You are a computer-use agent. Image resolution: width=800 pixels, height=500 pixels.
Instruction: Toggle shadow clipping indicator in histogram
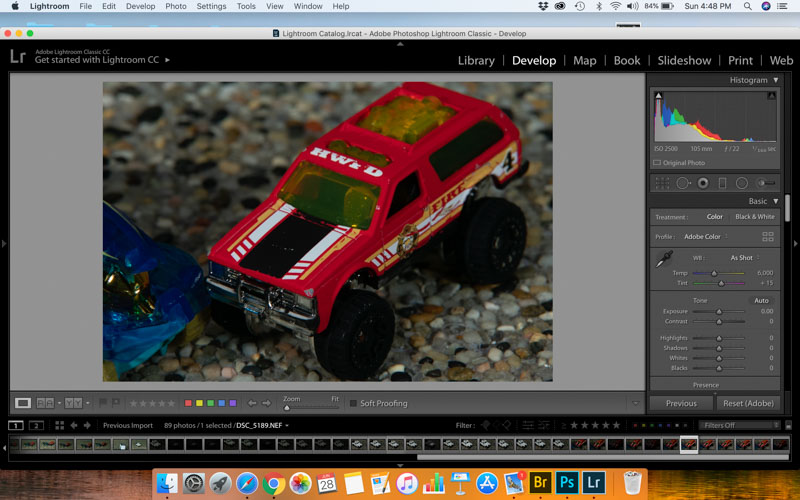(659, 95)
